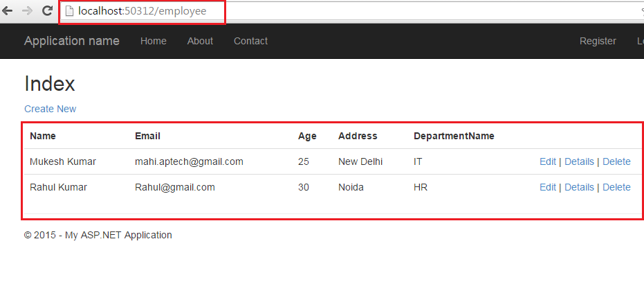
Task: Open the Contact nav item
Action: click(x=250, y=41)
